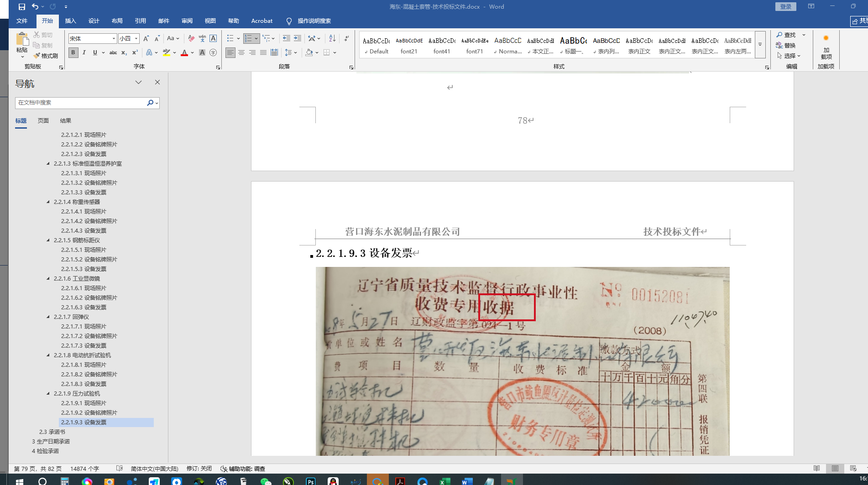Apply distributed alignment to the paragraph

274,52
